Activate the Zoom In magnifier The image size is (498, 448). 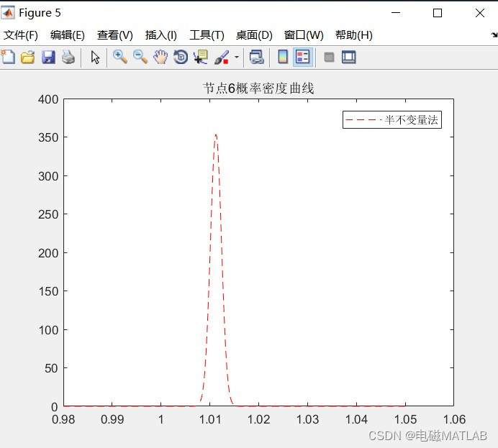120,58
